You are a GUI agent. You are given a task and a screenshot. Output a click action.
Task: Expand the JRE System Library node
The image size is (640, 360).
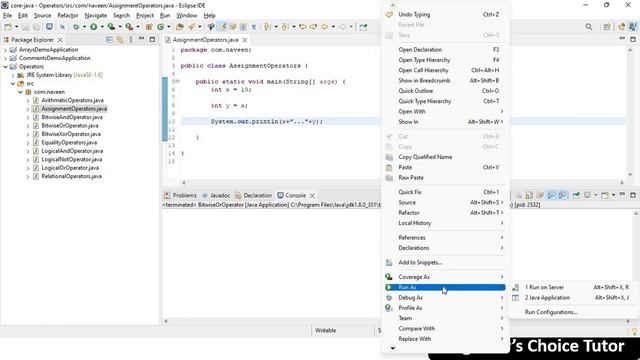point(13,75)
